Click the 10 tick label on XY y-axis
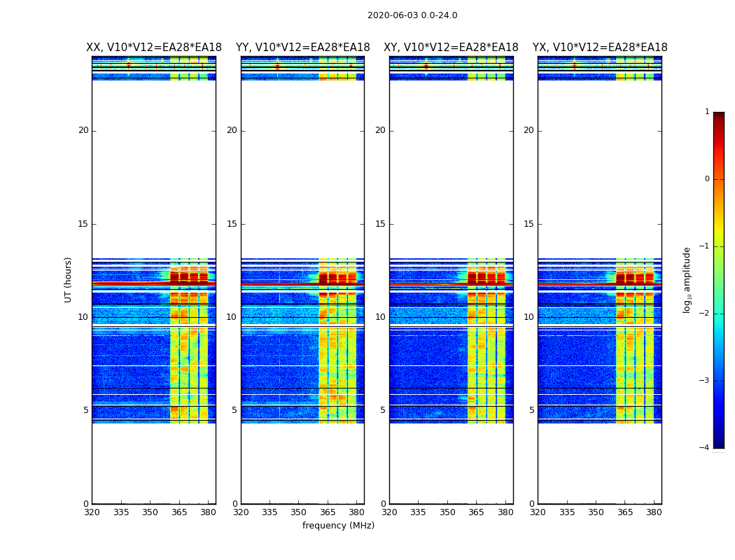 click(380, 317)
